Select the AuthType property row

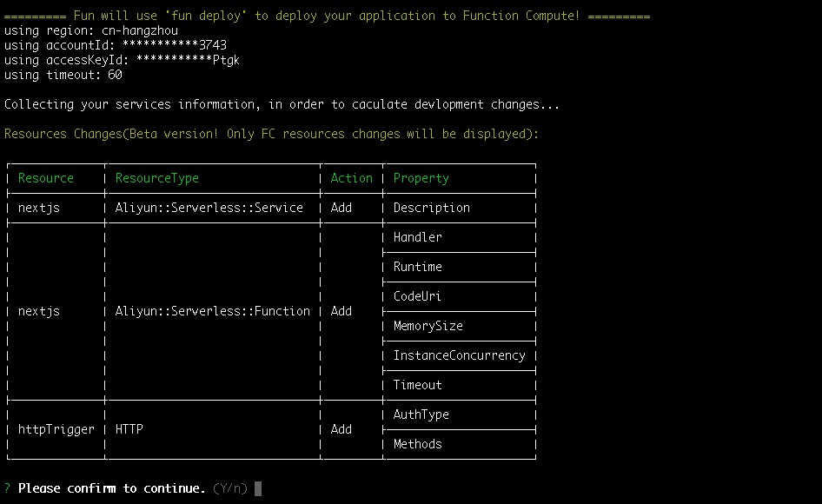pyautogui.click(x=421, y=414)
